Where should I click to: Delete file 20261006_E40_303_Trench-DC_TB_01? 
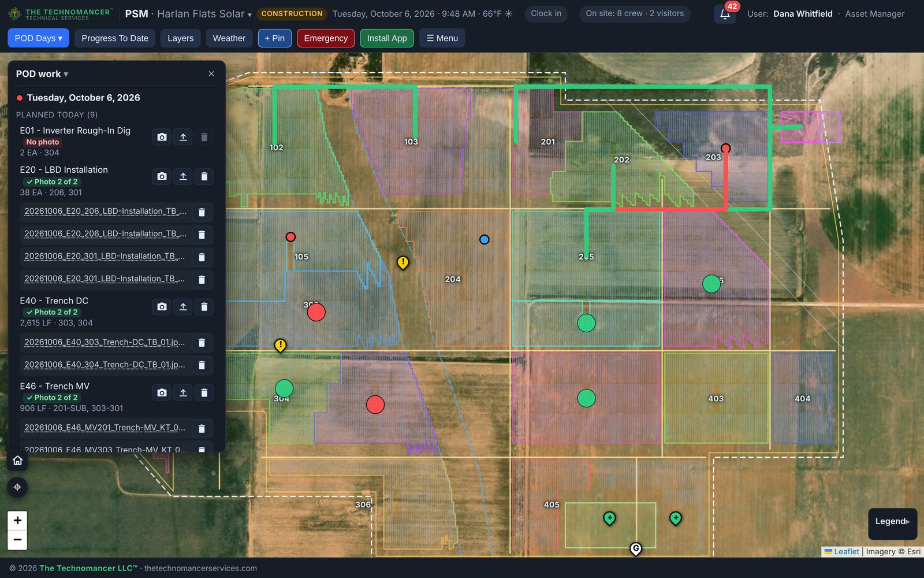click(202, 343)
